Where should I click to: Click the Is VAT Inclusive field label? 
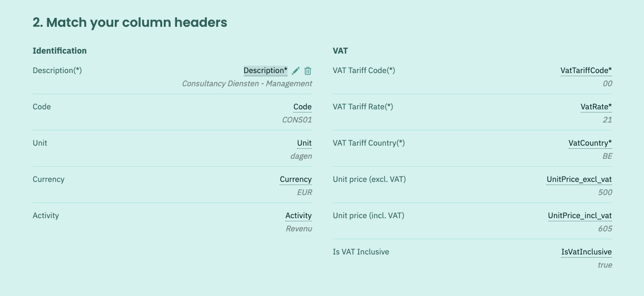click(361, 252)
